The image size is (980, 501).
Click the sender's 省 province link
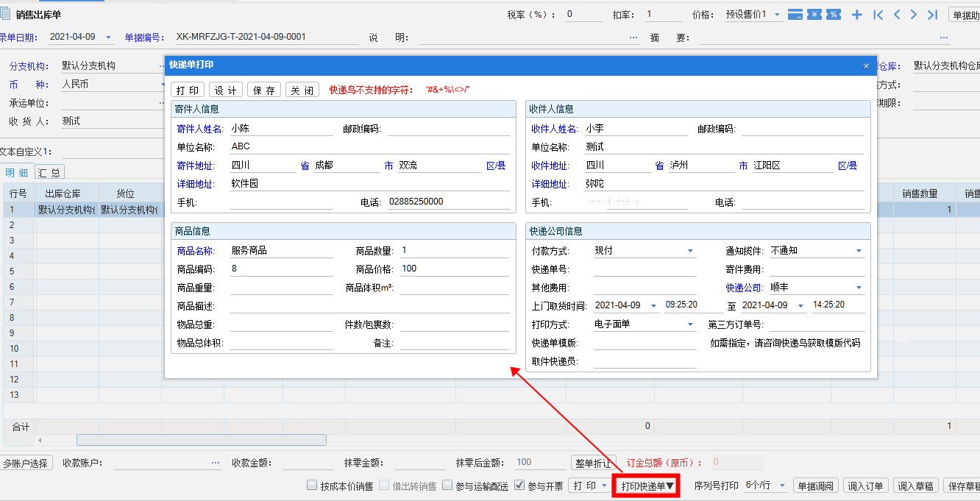pos(305,166)
